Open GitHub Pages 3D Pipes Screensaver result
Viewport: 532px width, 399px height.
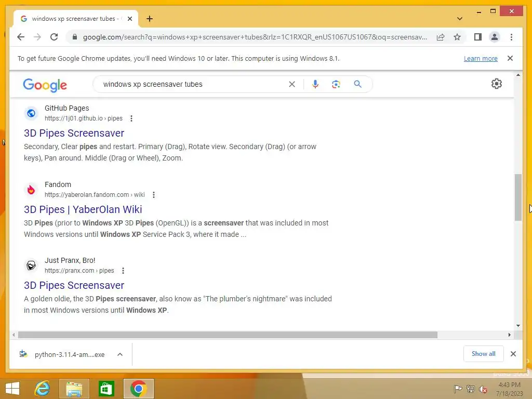74,133
